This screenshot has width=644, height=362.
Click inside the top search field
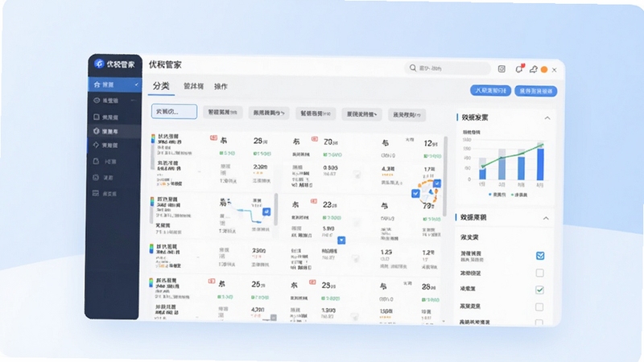448,68
